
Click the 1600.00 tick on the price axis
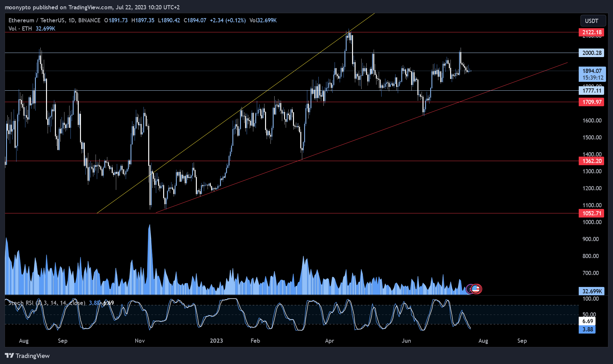coord(592,120)
